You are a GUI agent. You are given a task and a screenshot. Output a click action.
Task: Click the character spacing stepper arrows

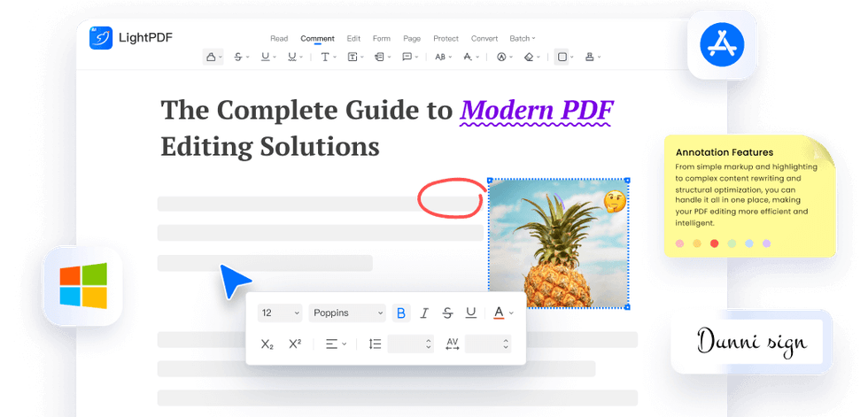point(506,344)
